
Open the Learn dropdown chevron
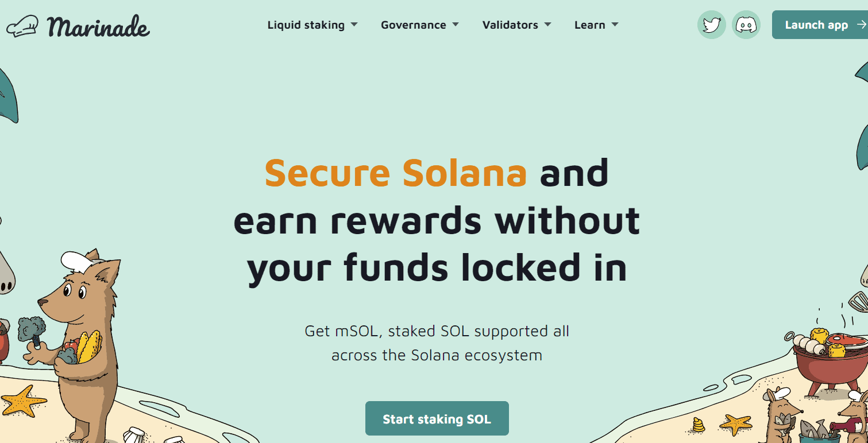tap(616, 25)
